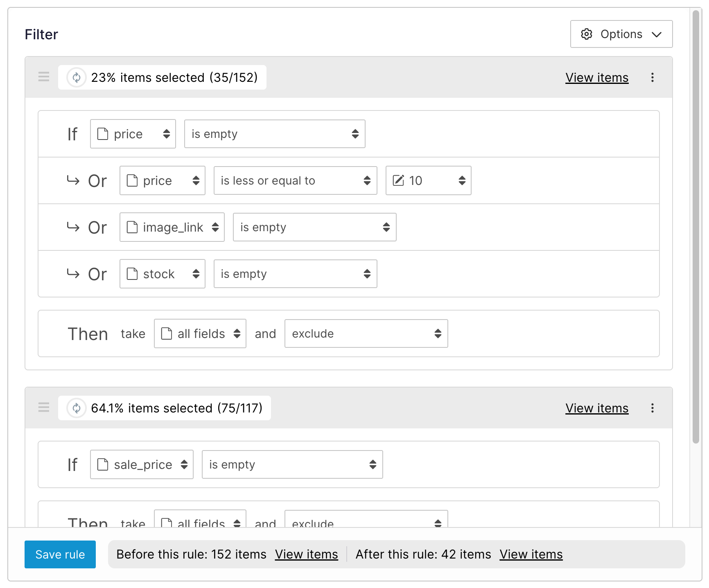Click View items after 'After this rule: 42 items'
This screenshot has height=588, width=709.
click(x=531, y=554)
